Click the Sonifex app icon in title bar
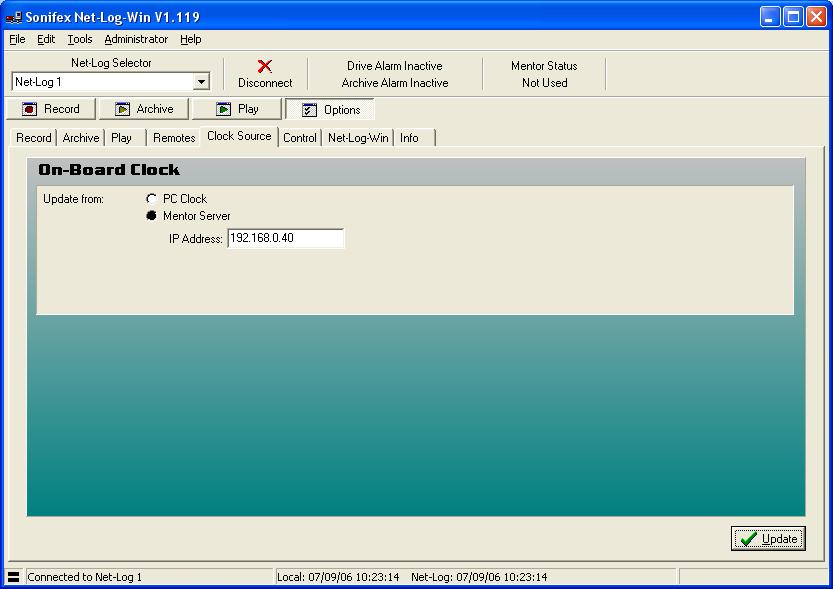Viewport: 833px width, 589px height. 13,17
